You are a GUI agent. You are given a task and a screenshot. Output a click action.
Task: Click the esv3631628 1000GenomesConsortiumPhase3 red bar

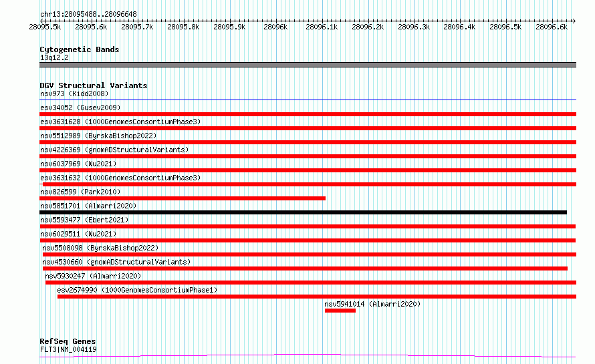tap(308, 128)
